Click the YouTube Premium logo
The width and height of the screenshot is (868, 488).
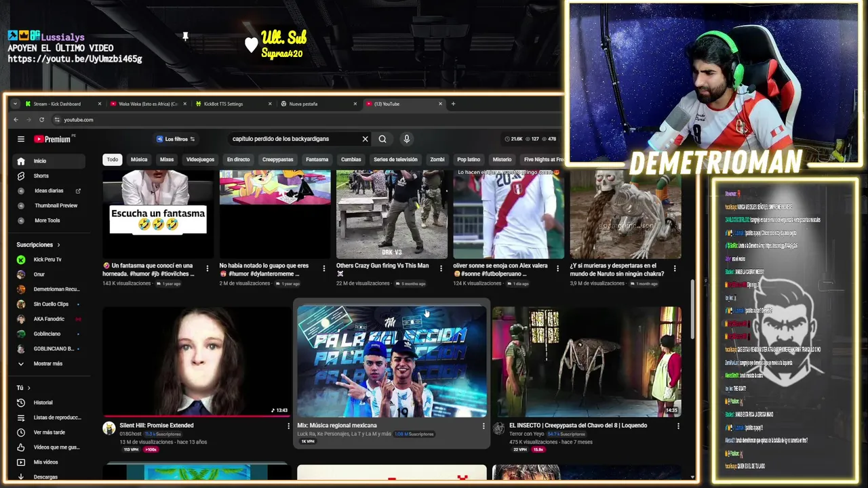[53, 139]
